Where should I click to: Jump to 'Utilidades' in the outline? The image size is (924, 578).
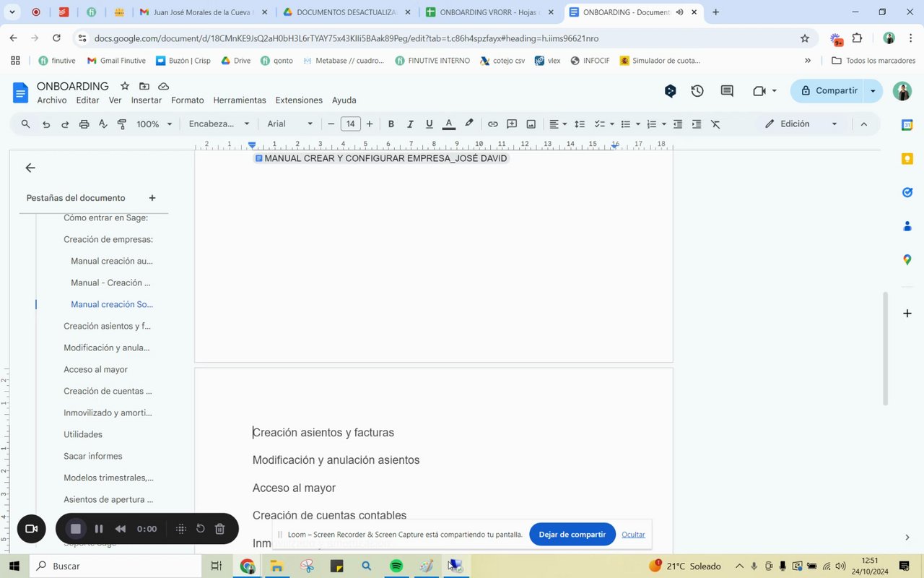(x=83, y=434)
